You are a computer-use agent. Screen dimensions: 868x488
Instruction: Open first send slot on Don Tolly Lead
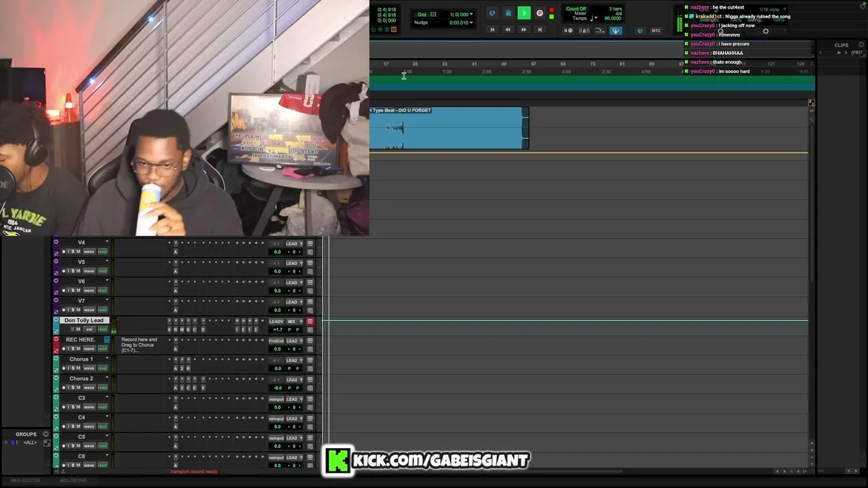tap(237, 330)
